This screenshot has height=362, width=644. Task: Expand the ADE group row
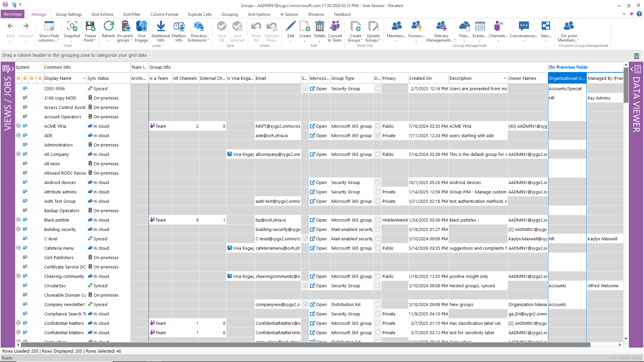click(18, 135)
